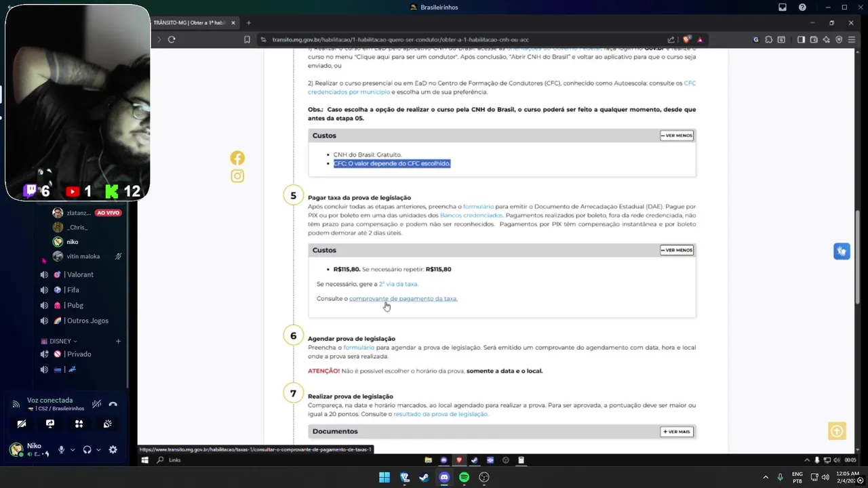Open CFC credenciados por município link
The image size is (868, 488).
349,92
